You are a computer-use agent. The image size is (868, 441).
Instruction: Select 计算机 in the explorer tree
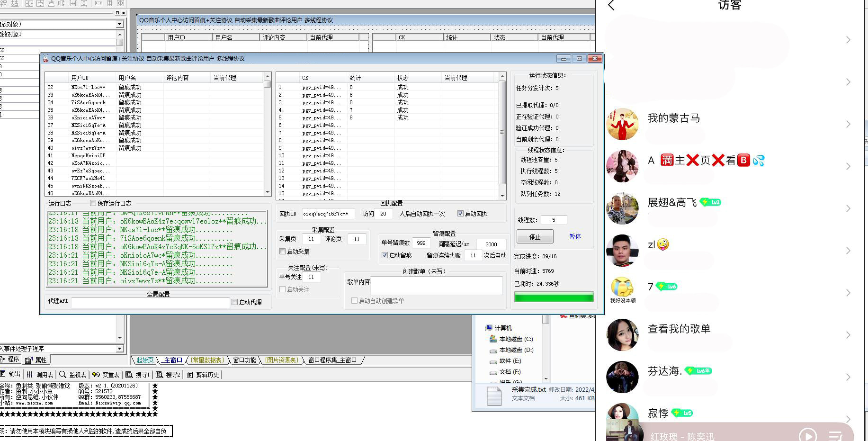point(499,328)
